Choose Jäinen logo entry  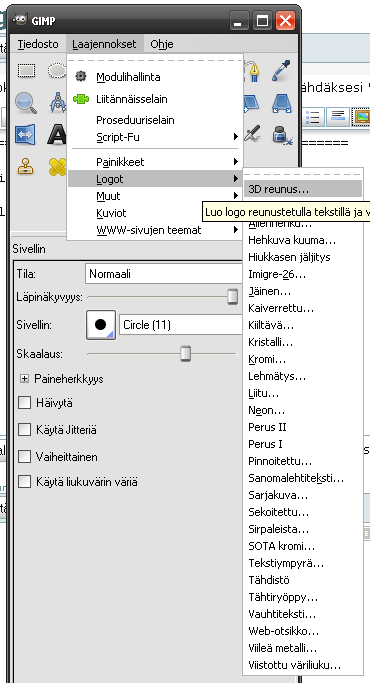(x=303, y=291)
